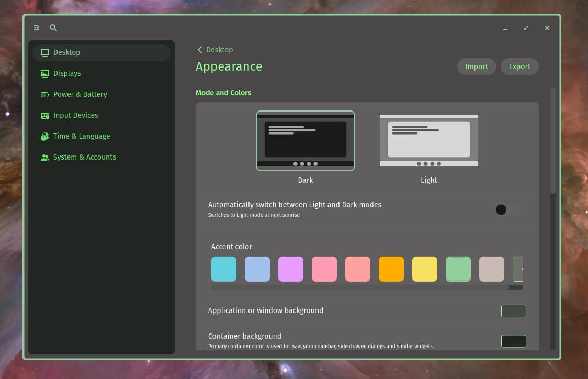Click the Time & Language clock icon

coord(44,136)
